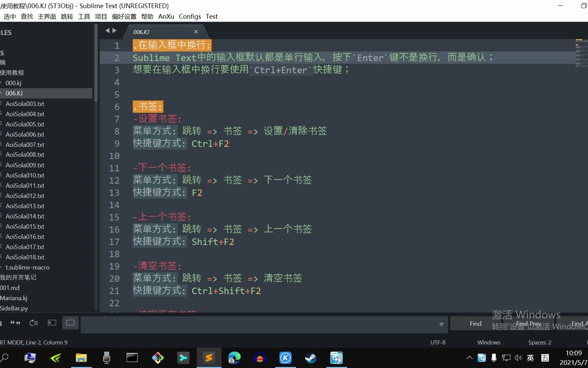Viewport: 588px width, 368px height.
Task: Open Command Prompt from the taskbar
Action: click(x=132, y=358)
